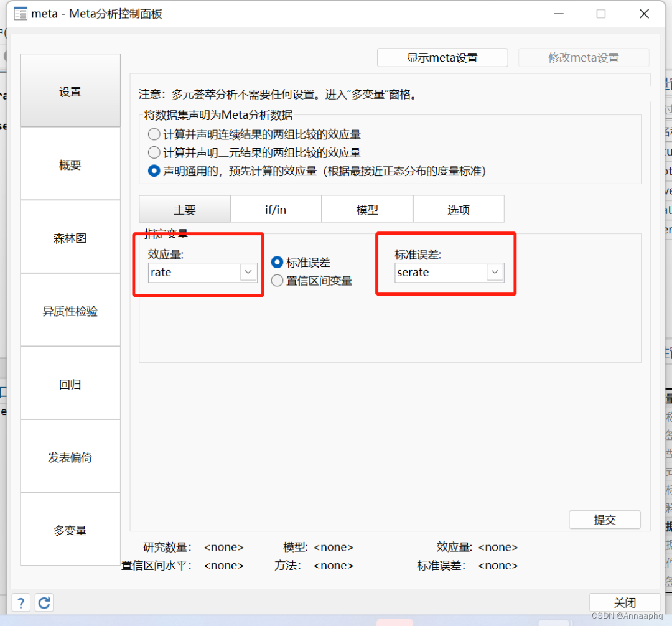Open the 选项 tab

coord(459,208)
